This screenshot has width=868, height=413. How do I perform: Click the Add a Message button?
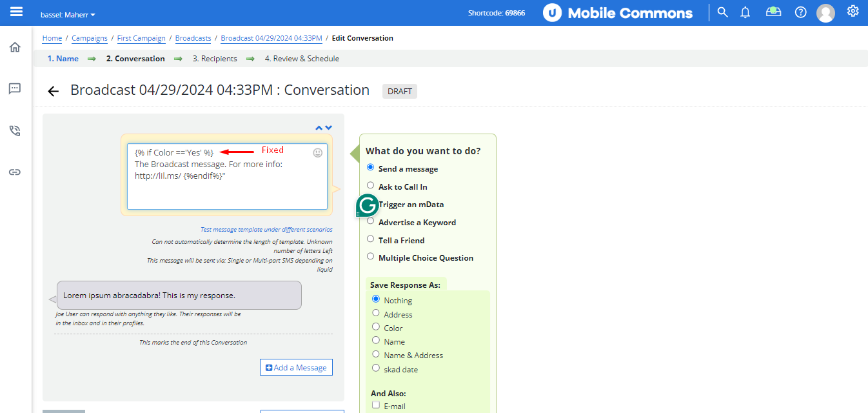point(296,367)
